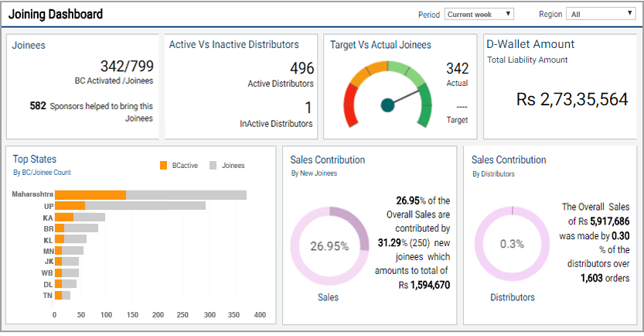Click the Target Vs Actual Joinees heading

[x=380, y=45]
